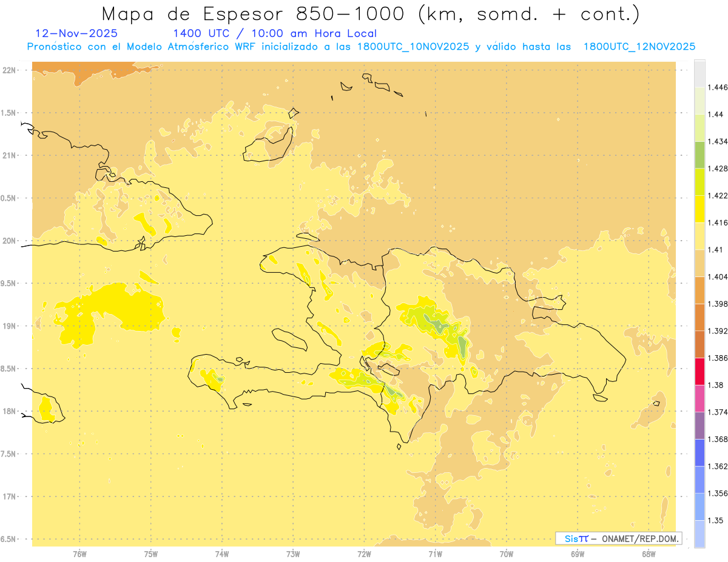Image resolution: width=728 pixels, height=562 pixels.
Task: Click the '22N' latitude label
Action: coord(10,70)
